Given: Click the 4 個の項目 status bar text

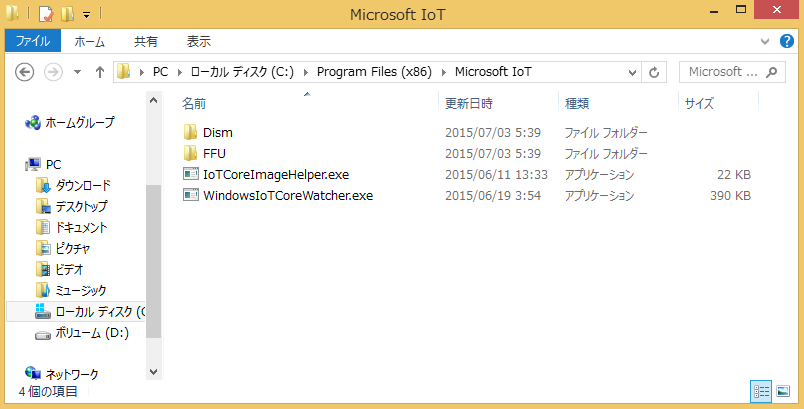Looking at the screenshot, I should (x=48, y=392).
